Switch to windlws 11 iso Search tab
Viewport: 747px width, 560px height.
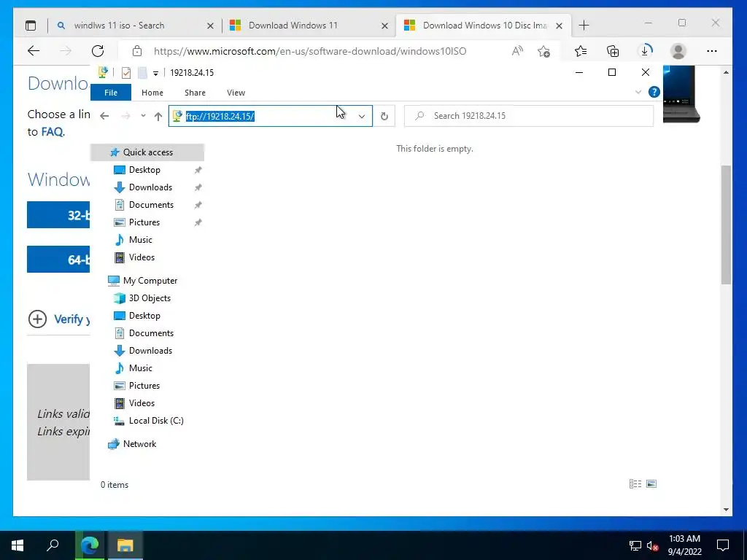133,26
